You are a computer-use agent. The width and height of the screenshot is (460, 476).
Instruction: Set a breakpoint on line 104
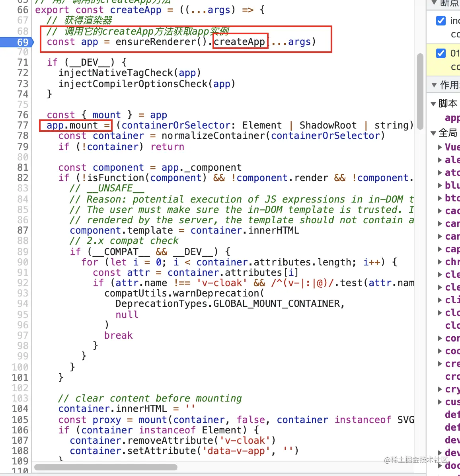point(20,409)
